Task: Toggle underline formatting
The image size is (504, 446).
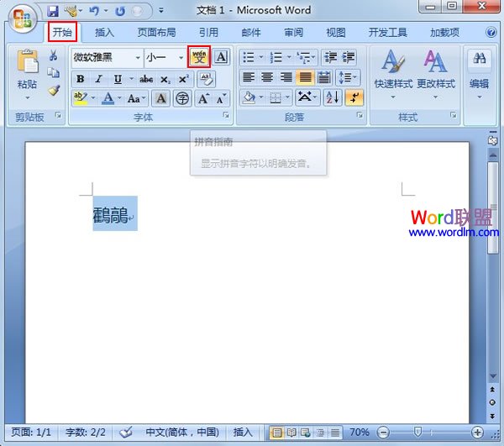Action: [x=118, y=79]
